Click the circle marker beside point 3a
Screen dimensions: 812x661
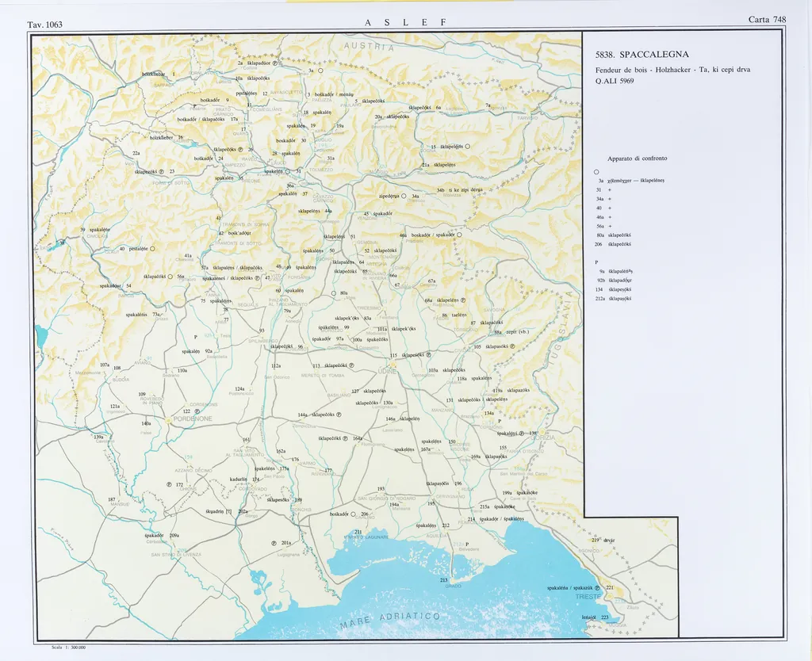point(321,72)
